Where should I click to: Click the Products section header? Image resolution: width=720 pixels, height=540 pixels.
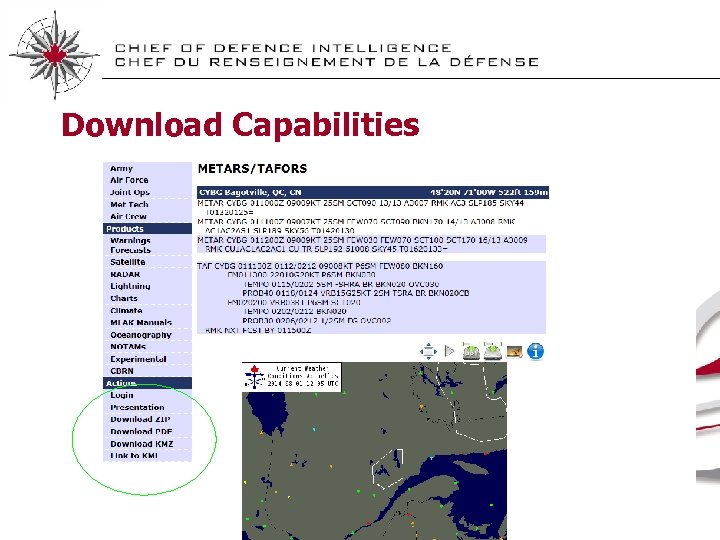pyautogui.click(x=147, y=229)
